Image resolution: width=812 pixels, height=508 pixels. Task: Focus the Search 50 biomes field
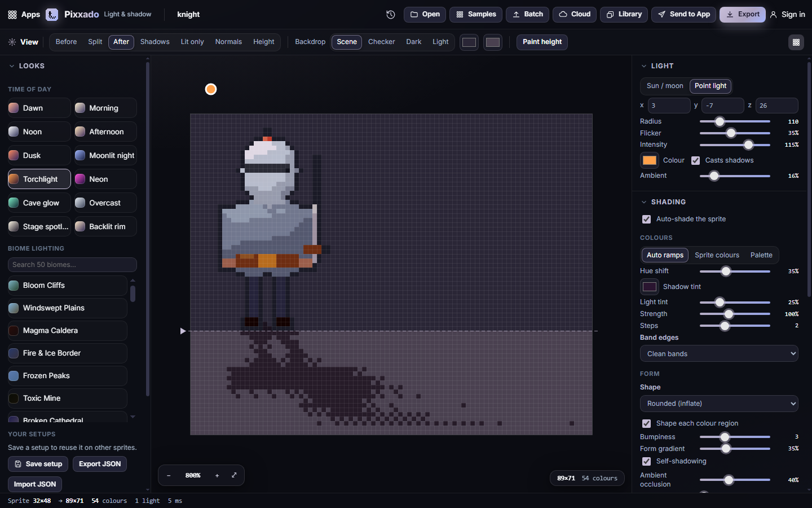tap(72, 265)
